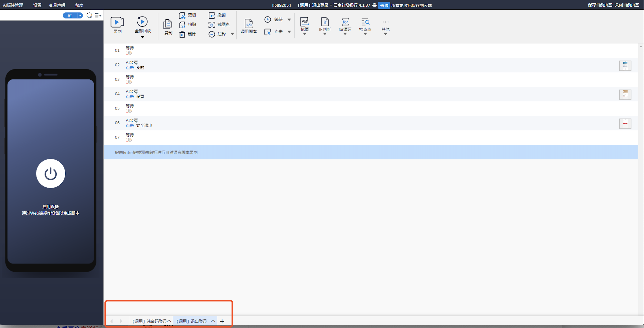Open the IF判断 dropdown
The height and width of the screenshot is (328, 644).
[324, 34]
